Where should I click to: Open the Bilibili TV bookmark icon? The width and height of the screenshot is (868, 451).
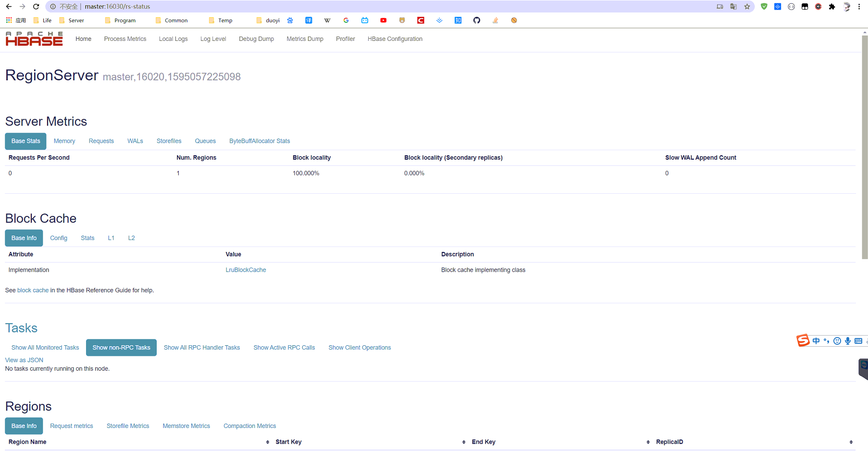coord(365,20)
